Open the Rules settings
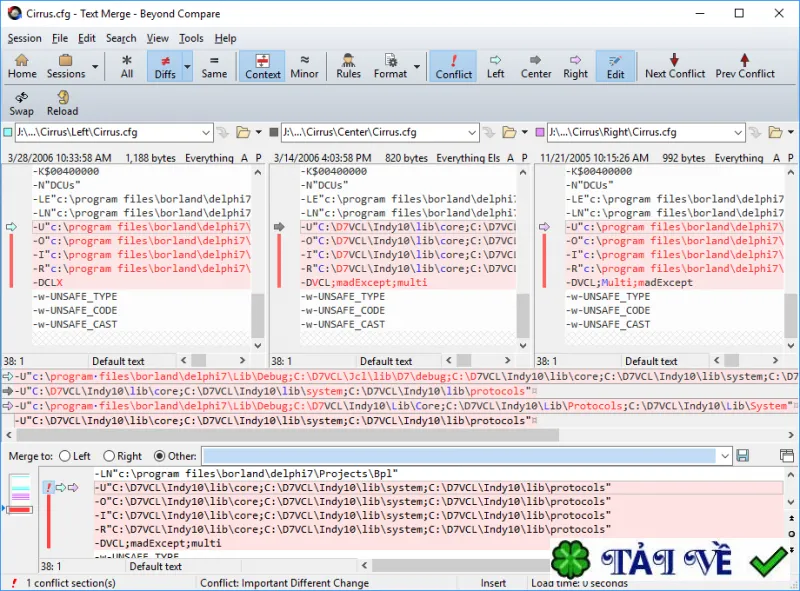800x591 pixels. pyautogui.click(x=348, y=66)
